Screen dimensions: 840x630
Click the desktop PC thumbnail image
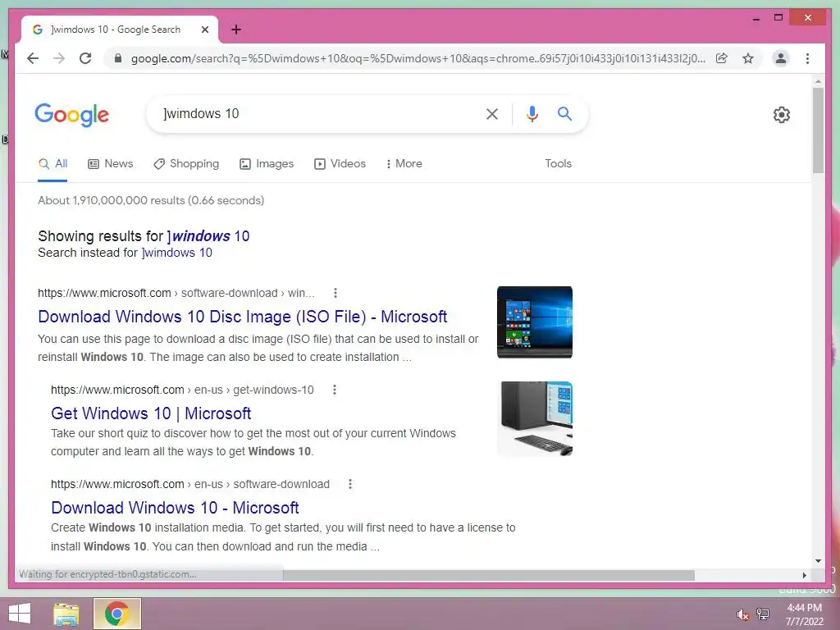(535, 418)
